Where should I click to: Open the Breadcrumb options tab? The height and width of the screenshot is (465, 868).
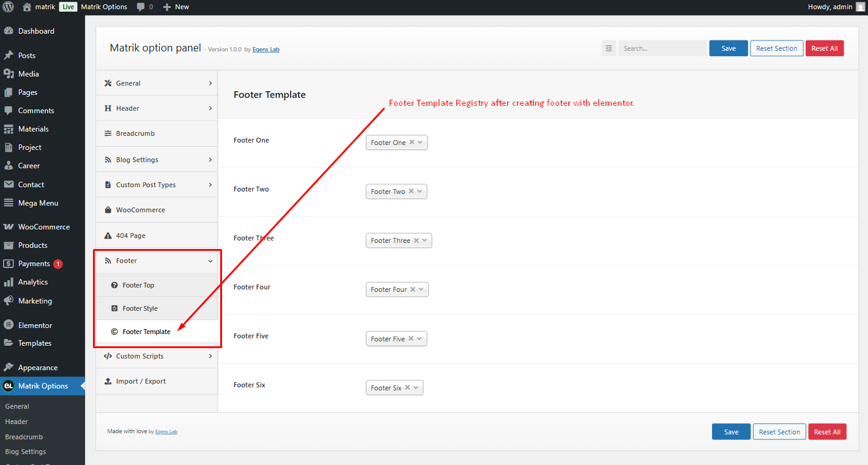[157, 133]
